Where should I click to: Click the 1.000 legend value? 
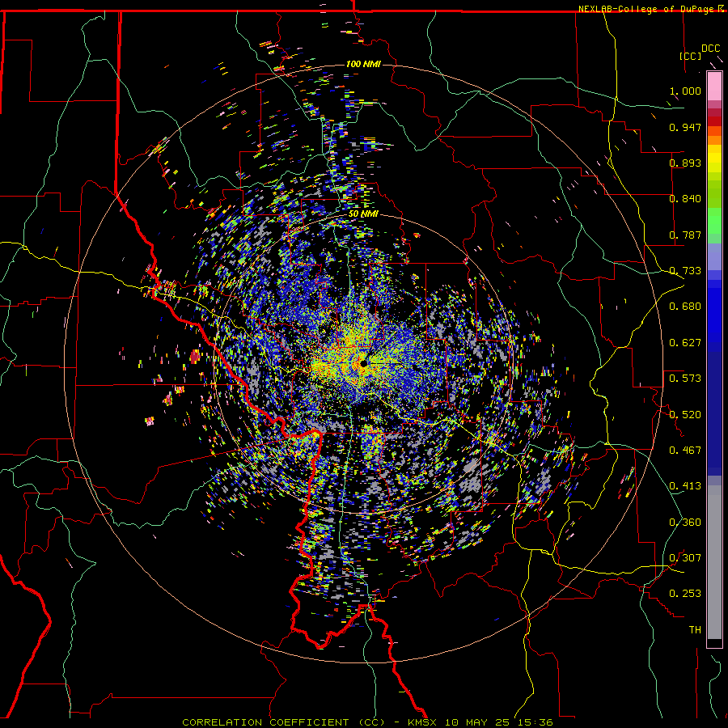point(685,91)
